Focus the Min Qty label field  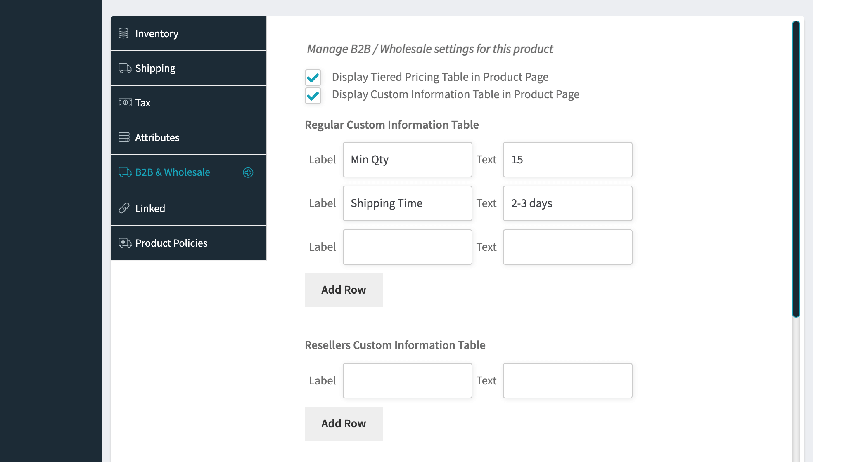coord(408,160)
